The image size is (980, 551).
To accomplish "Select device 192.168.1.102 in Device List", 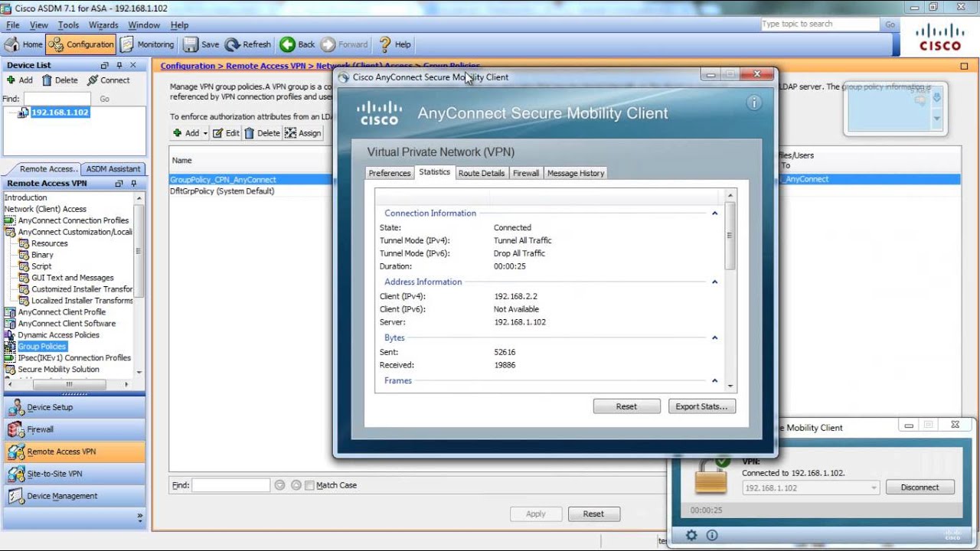I will [60, 112].
